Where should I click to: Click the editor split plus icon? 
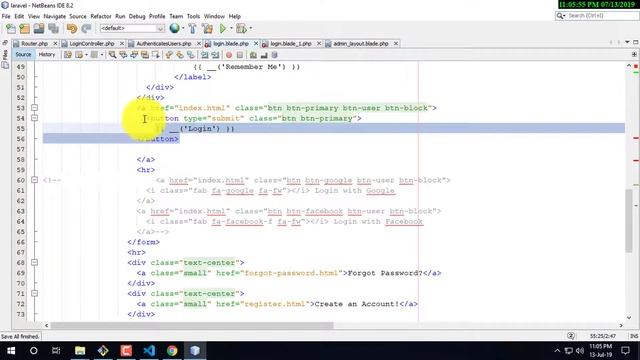634,55
